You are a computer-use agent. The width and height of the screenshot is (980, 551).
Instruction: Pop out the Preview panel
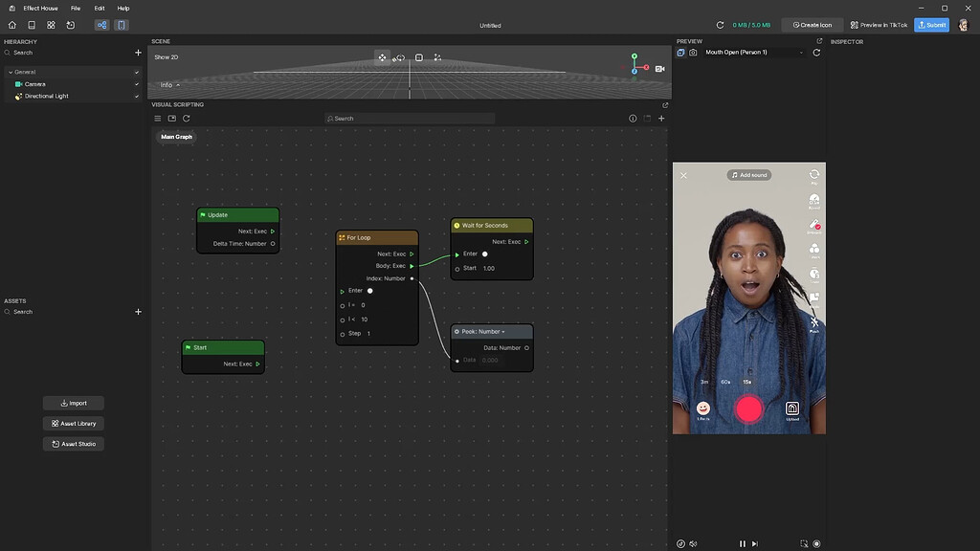pos(819,41)
